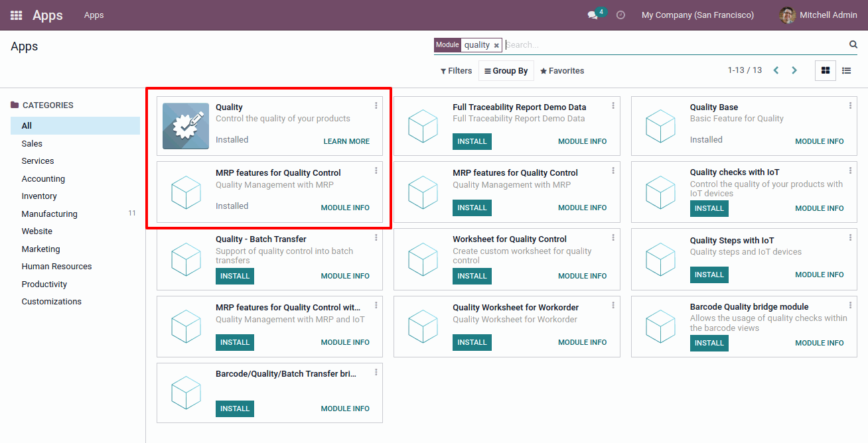This screenshot has width=868, height=443.
Task: Select the Inventory category
Action: pyautogui.click(x=75, y=196)
